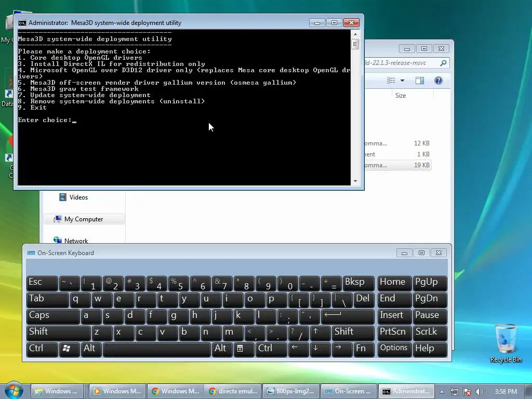Image resolution: width=532 pixels, height=399 pixels.
Task: Select the 12 KB file row in Explorer
Action: tap(397, 143)
